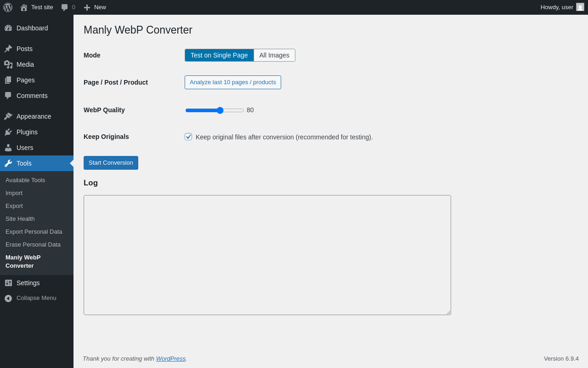The height and width of the screenshot is (368, 588).
Task: Uncheck Keep original files checkbox
Action: (x=188, y=137)
